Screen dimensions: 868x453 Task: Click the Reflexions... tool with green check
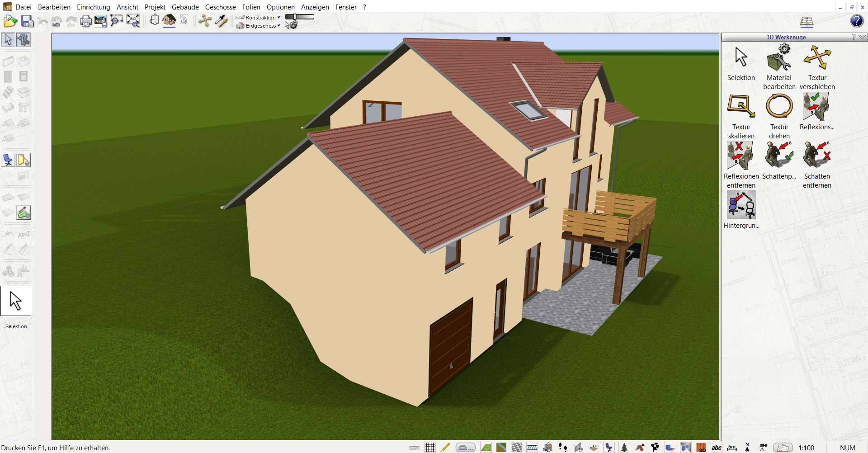(817, 112)
